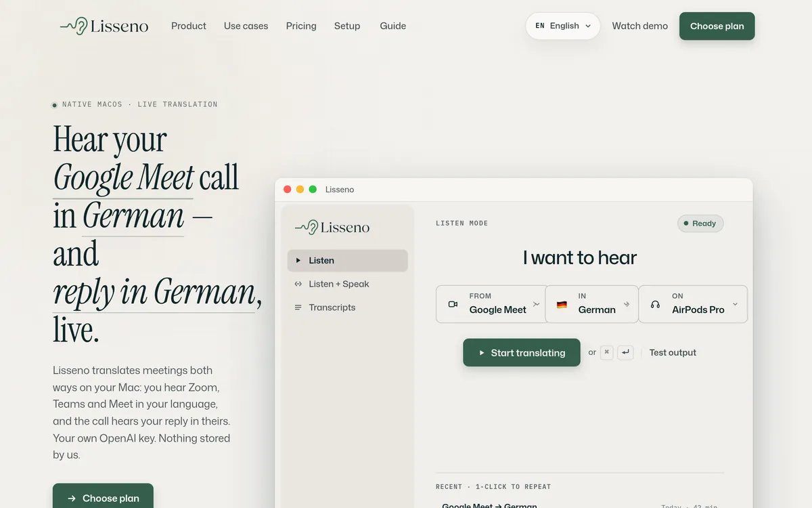Open the Transcripts section
The image size is (812, 508).
(x=348, y=308)
